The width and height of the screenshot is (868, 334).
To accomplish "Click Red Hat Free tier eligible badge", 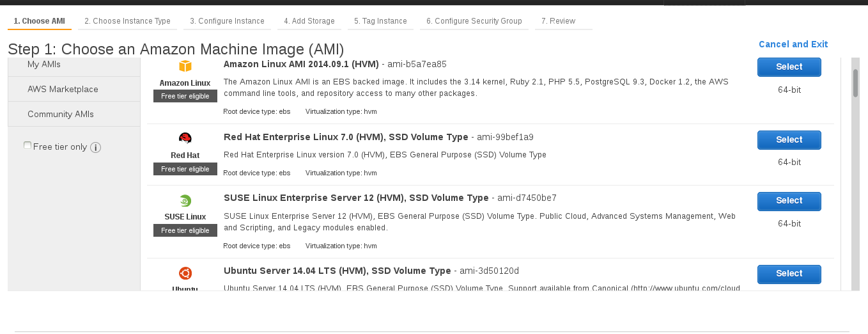I will 185,169.
